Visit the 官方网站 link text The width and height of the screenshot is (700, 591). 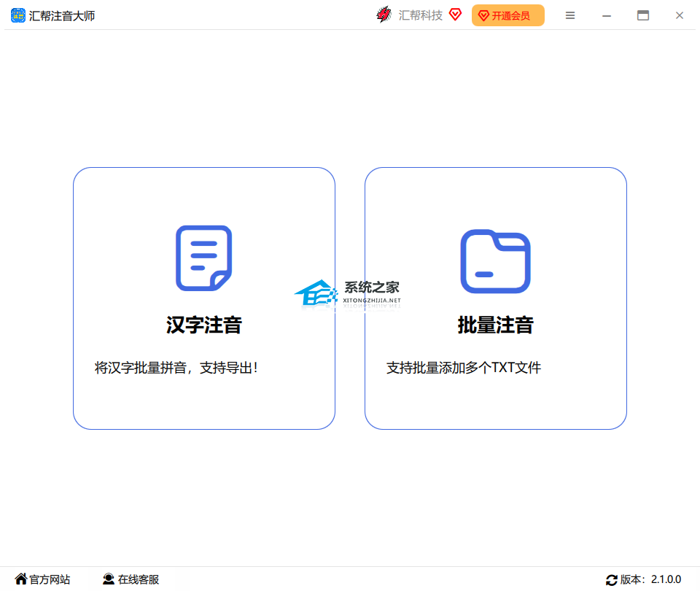pos(50,580)
